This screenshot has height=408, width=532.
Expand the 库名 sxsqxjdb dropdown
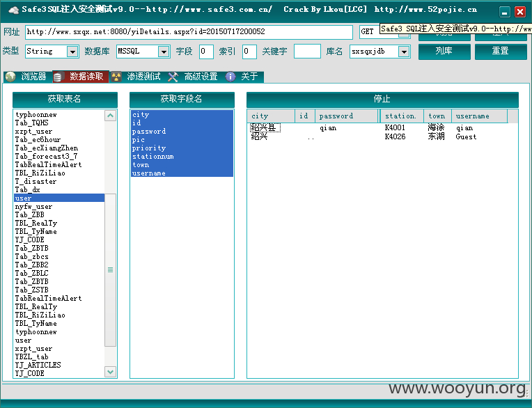[404, 52]
